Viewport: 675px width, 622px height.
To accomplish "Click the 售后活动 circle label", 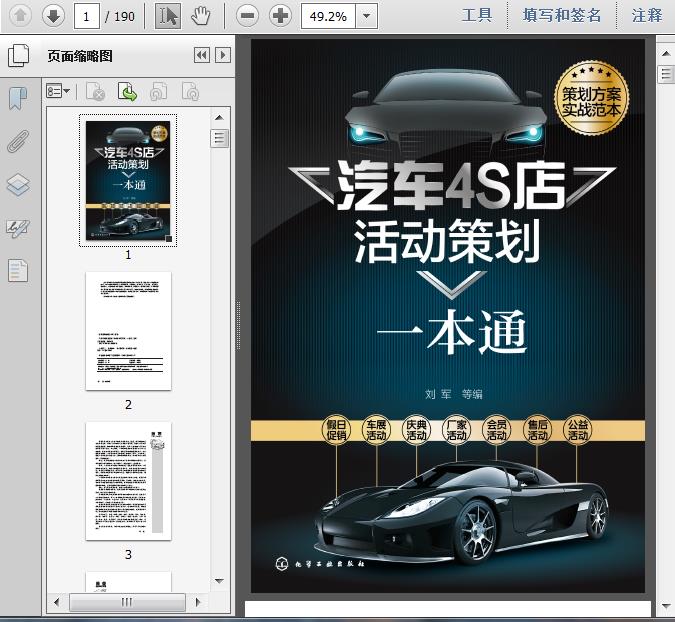I will tap(537, 430).
